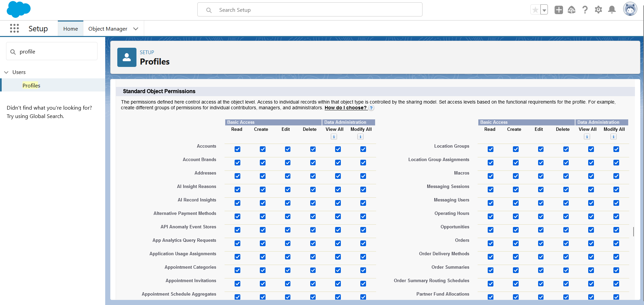Uncheck Read permission for Accounts
Screen dimensions: 644x305
click(x=238, y=149)
